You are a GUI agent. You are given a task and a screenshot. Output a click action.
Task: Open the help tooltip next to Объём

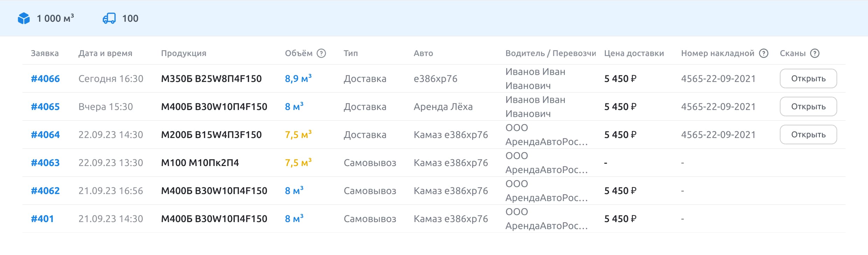[x=321, y=53]
